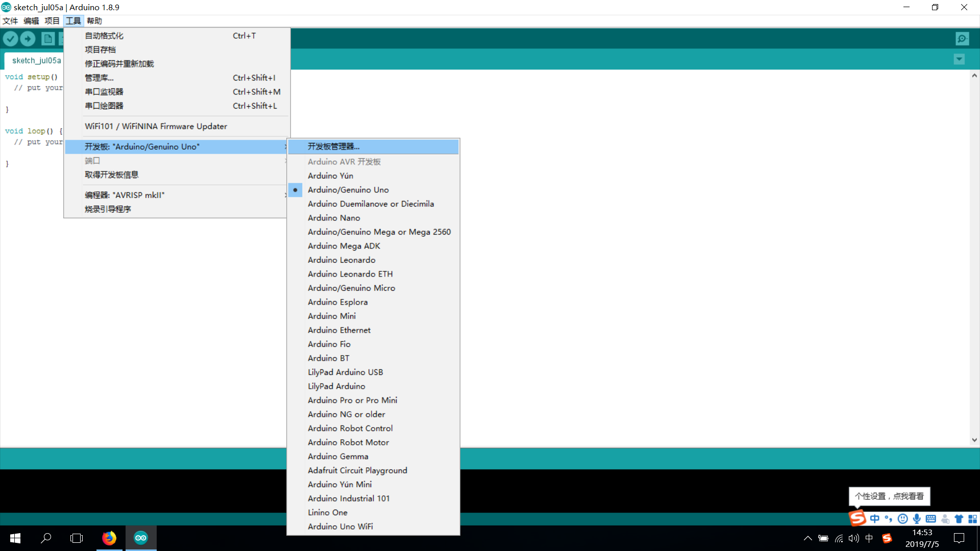Click the Sogou input method tray icon
980x551 pixels.
(x=887, y=538)
